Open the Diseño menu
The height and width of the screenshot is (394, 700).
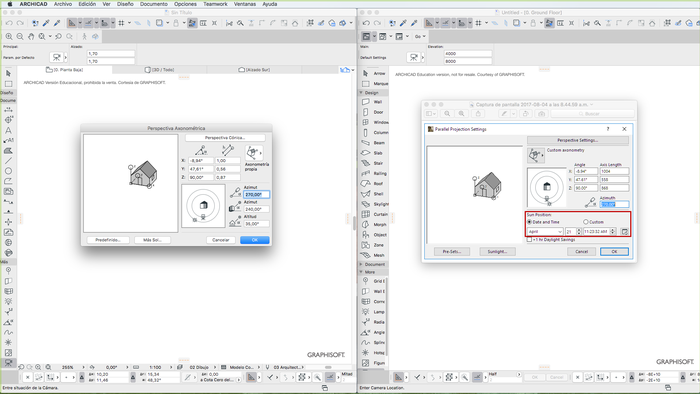(125, 4)
